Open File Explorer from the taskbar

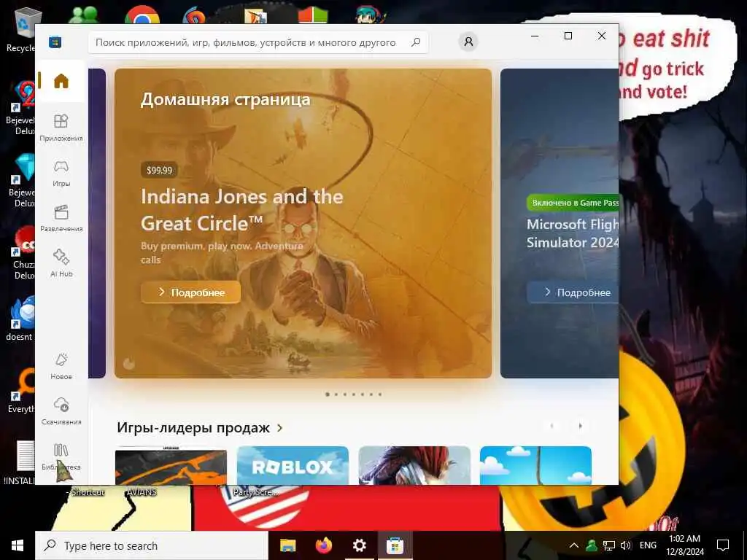point(287,545)
